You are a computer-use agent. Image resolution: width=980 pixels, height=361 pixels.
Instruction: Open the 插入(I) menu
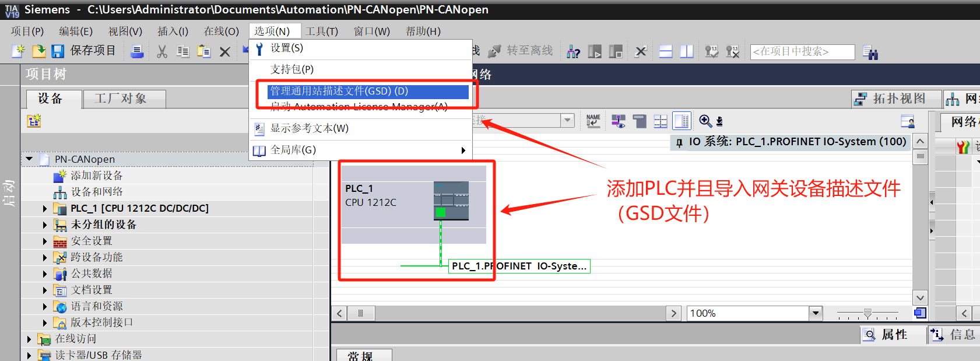[x=173, y=31]
